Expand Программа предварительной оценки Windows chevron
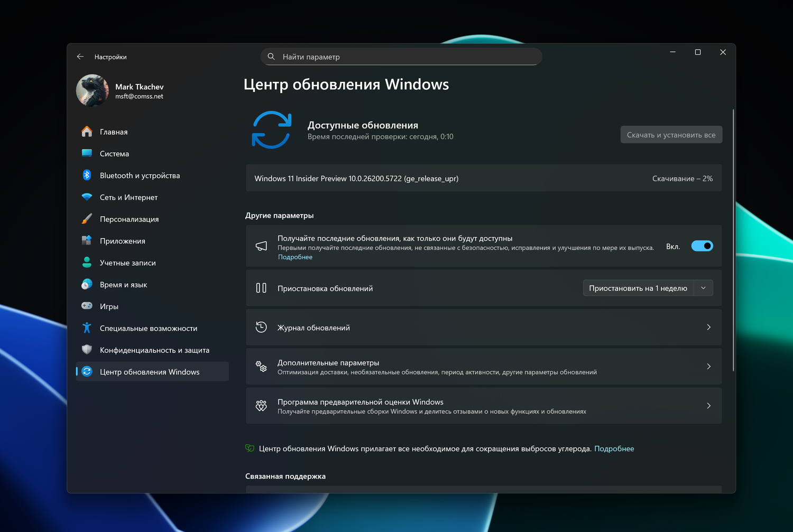793x532 pixels. 708,406
